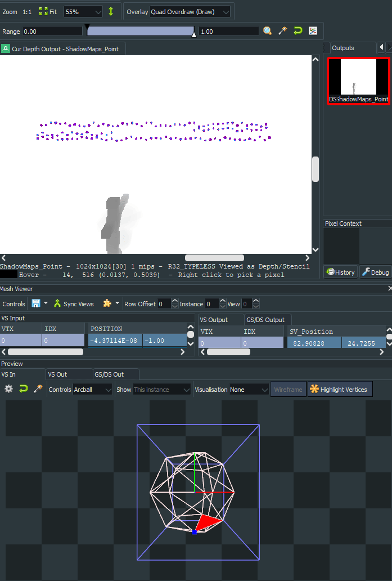Viewport: 392px width, 581px height.
Task: Click the Sync Views green arrow icon
Action: (x=57, y=303)
